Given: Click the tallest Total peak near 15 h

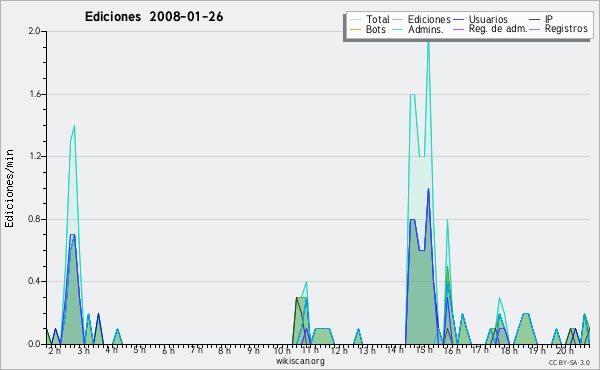Looking at the screenshot, I should click(x=428, y=41).
